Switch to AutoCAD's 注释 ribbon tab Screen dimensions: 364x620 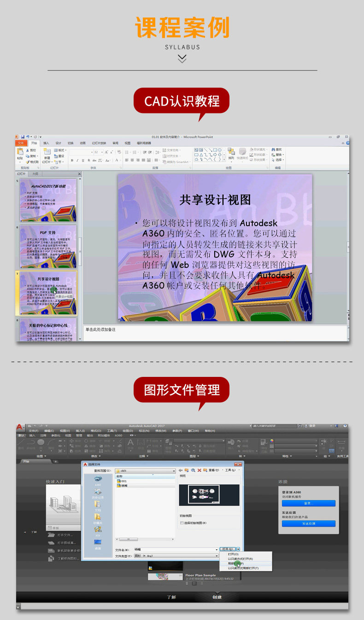pyautogui.click(x=43, y=435)
